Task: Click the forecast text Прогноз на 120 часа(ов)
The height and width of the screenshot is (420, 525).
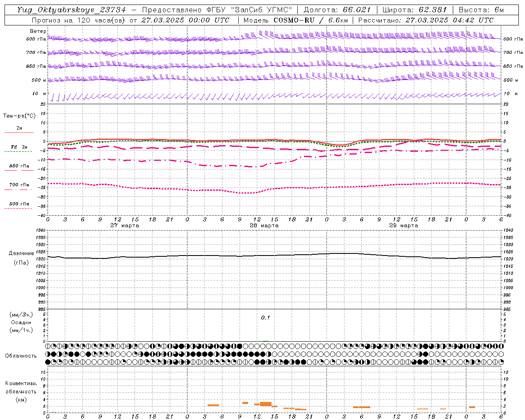Action: pyautogui.click(x=79, y=20)
